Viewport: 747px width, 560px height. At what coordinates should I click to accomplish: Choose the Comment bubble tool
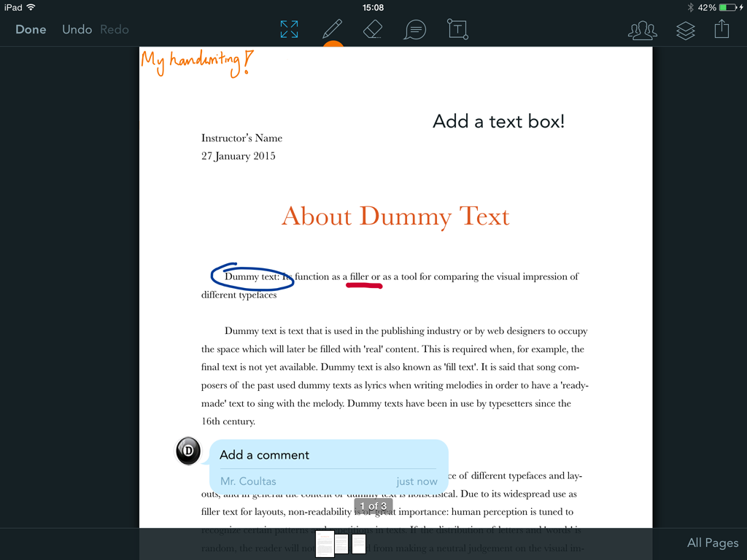pos(415,30)
